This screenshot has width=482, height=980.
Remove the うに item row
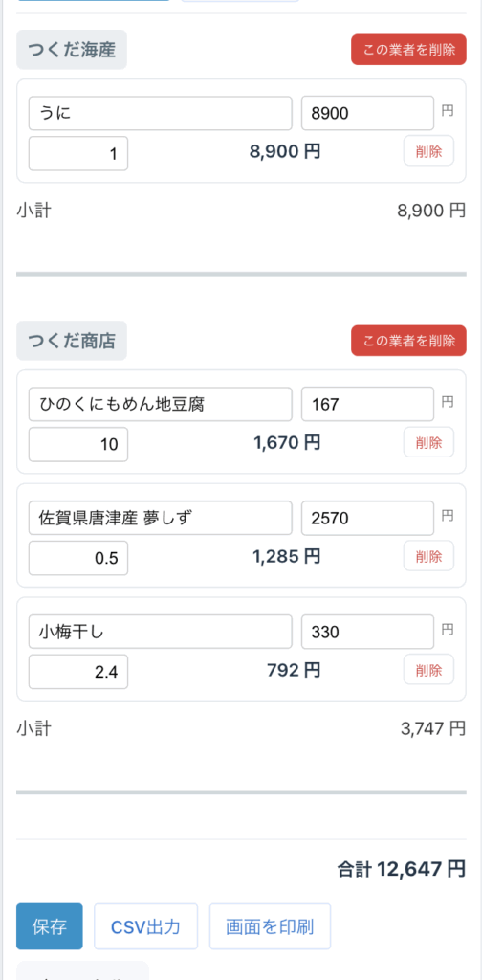click(428, 150)
